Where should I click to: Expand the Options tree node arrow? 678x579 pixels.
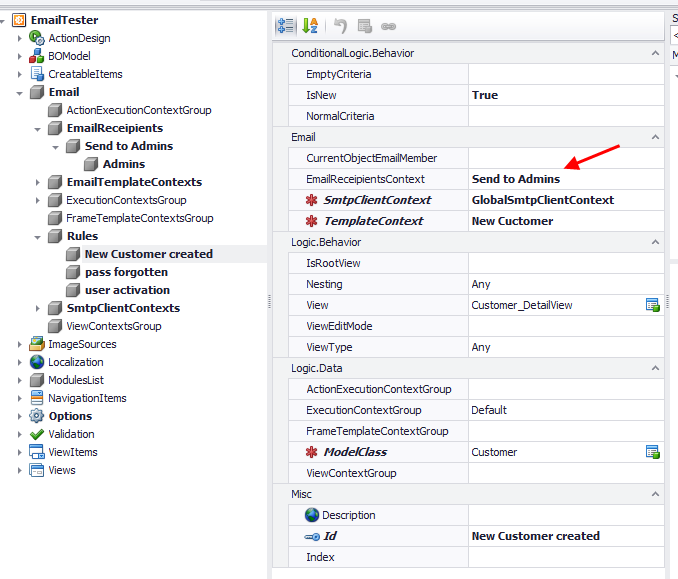pyautogui.click(x=19, y=416)
